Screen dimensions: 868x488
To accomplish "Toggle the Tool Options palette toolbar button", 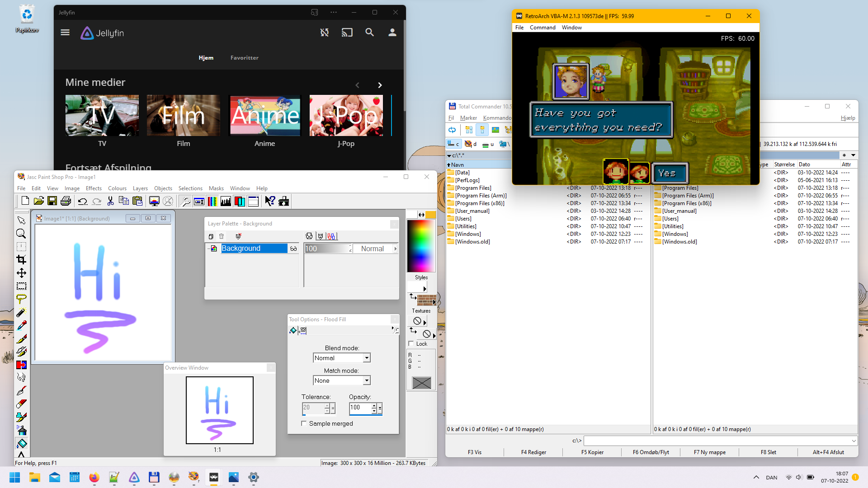I will coord(199,201).
